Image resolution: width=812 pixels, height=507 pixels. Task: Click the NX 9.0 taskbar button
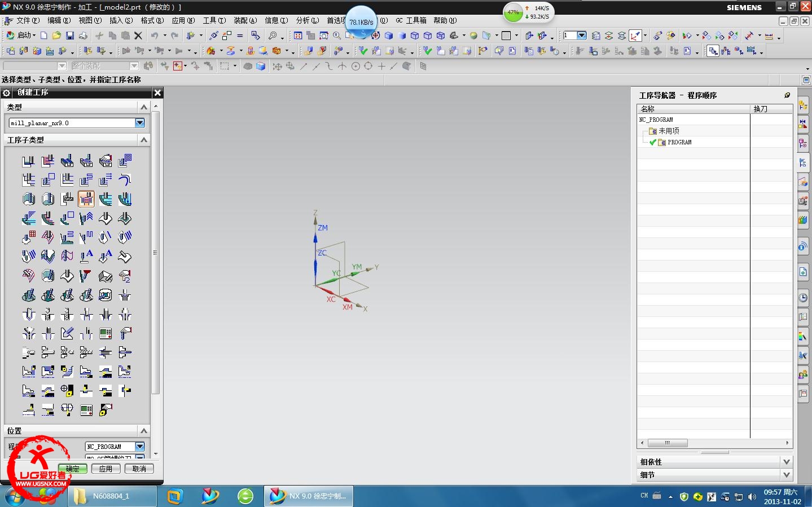(x=308, y=496)
